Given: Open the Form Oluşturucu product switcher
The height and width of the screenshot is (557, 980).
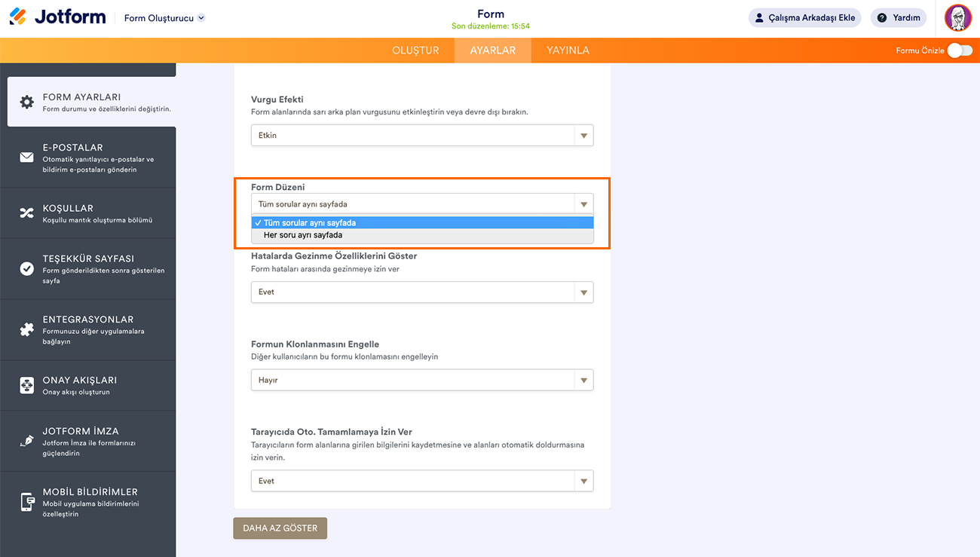Looking at the screenshot, I should point(164,18).
